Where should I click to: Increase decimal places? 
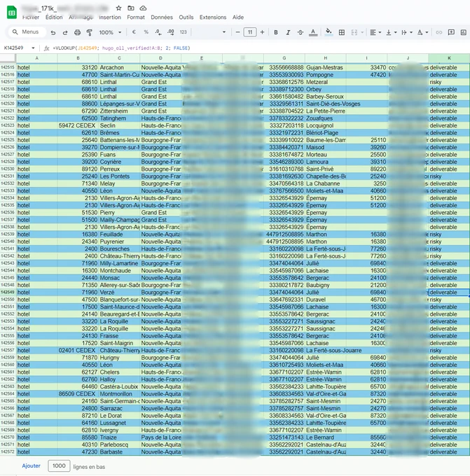pos(171,32)
